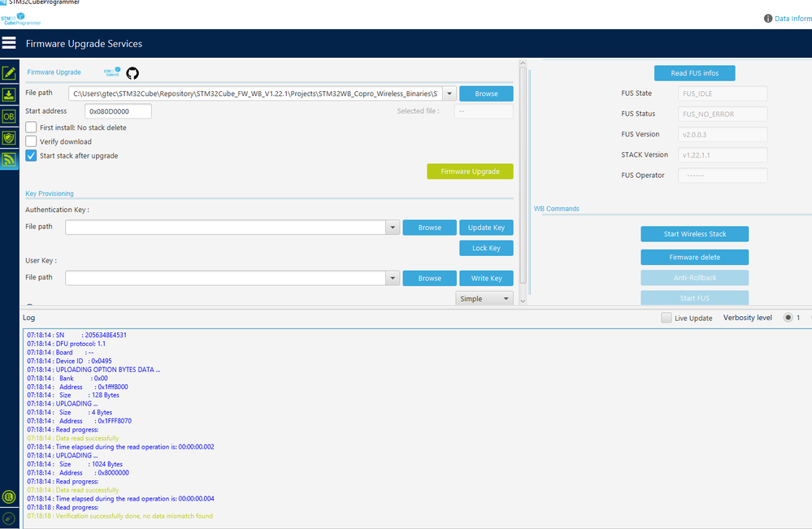The width and height of the screenshot is (812, 529).
Task: Click FUS Version field v2.0.0.3
Action: [723, 135]
